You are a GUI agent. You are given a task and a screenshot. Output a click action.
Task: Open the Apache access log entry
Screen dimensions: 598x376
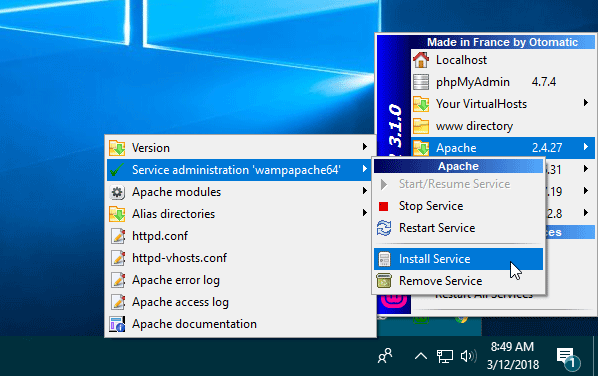click(240, 302)
